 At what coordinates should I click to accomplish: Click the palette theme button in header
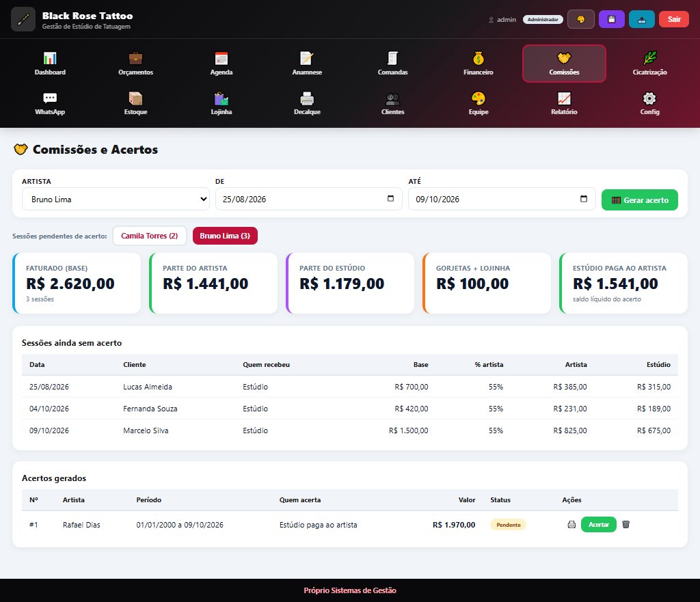[x=581, y=19]
